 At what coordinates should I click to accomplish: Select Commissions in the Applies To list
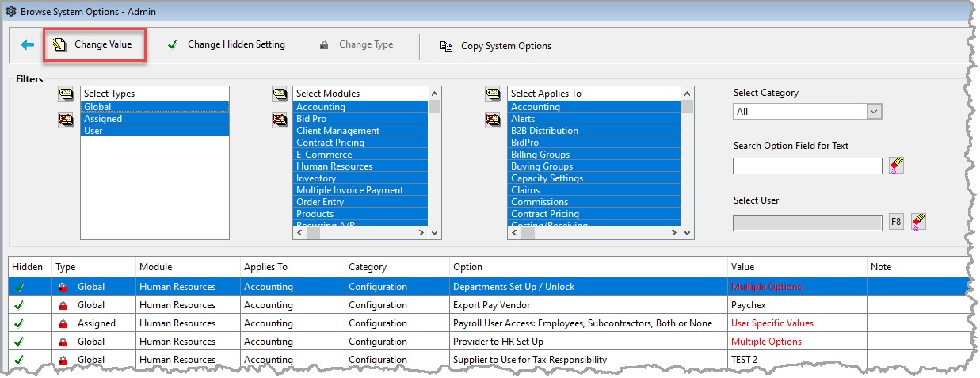pos(594,202)
